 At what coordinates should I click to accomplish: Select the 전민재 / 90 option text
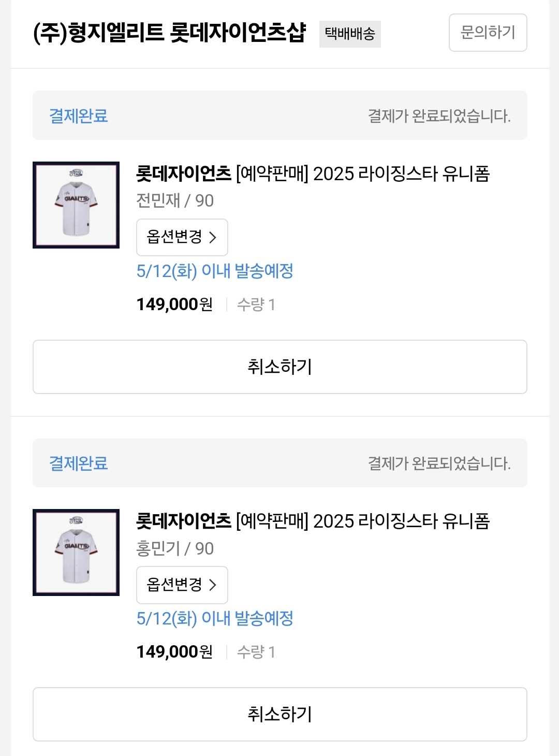175,200
